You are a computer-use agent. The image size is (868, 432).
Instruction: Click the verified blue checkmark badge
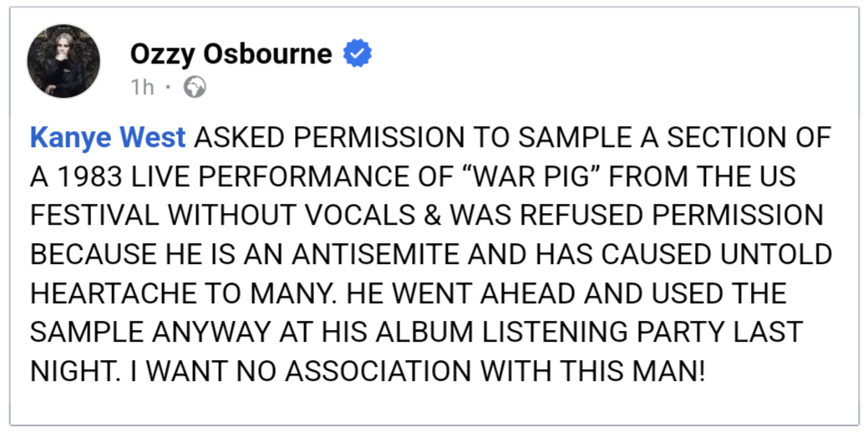pos(358,55)
